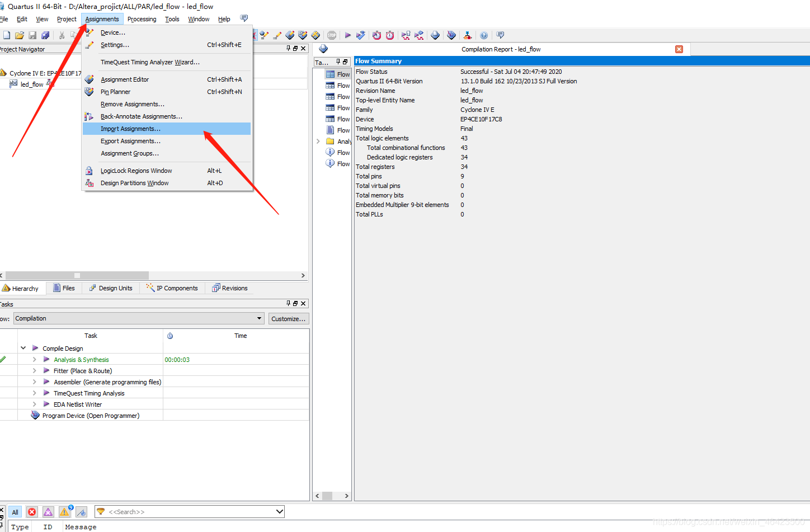Open Settings... from Assignments menu
The width and height of the screenshot is (810, 532).
167,45
